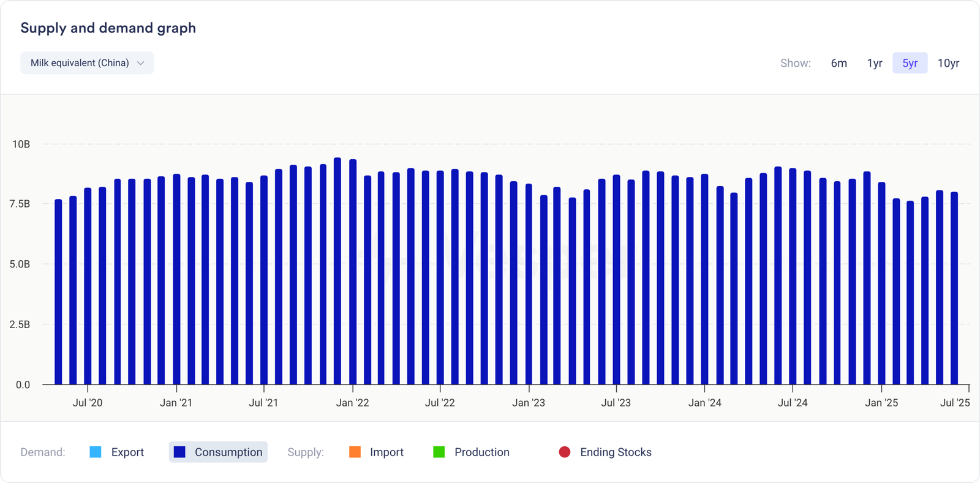Click the chevron arrow in commodity selector
The width and height of the screenshot is (980, 483).
140,63
